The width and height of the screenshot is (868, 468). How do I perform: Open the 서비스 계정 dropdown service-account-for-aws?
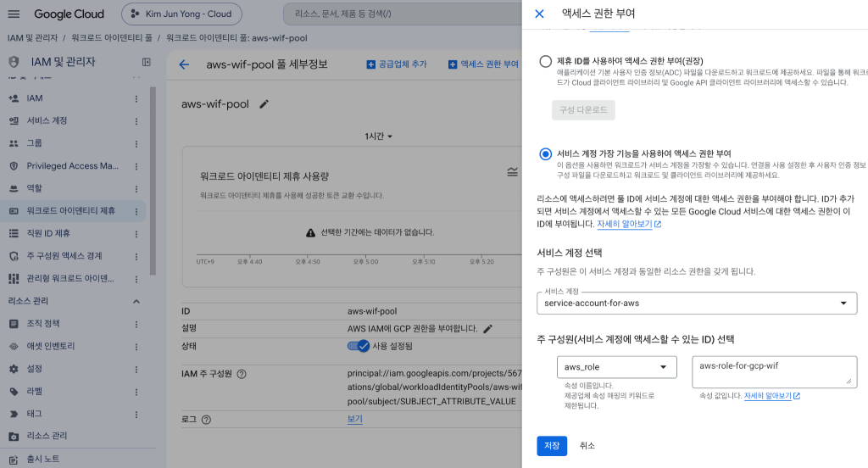[697, 303]
